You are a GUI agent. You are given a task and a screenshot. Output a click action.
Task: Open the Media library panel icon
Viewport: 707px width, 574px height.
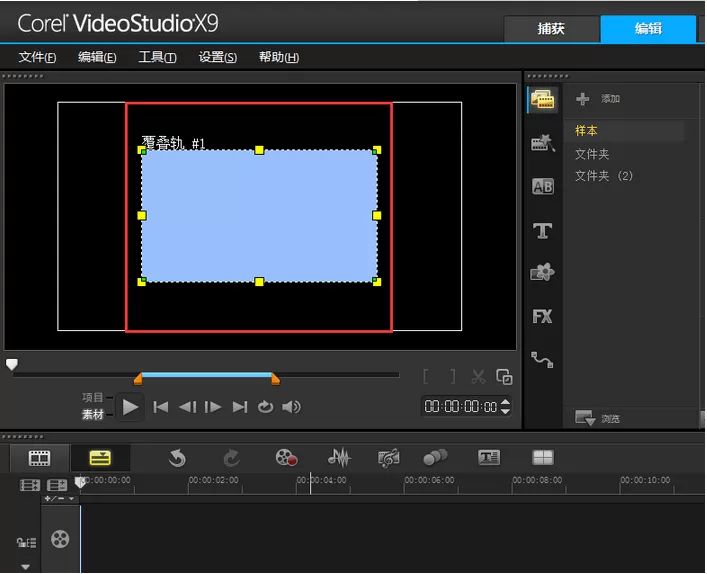(542, 99)
